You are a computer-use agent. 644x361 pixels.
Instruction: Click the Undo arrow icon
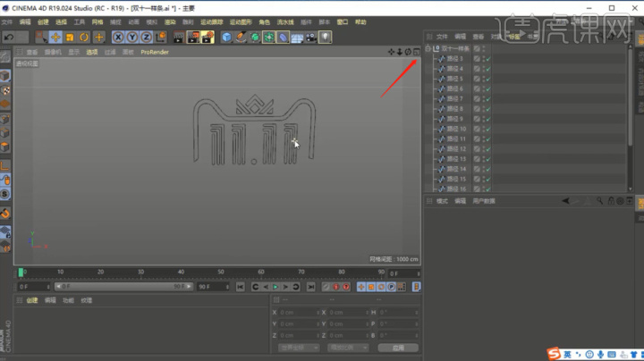(x=9, y=38)
